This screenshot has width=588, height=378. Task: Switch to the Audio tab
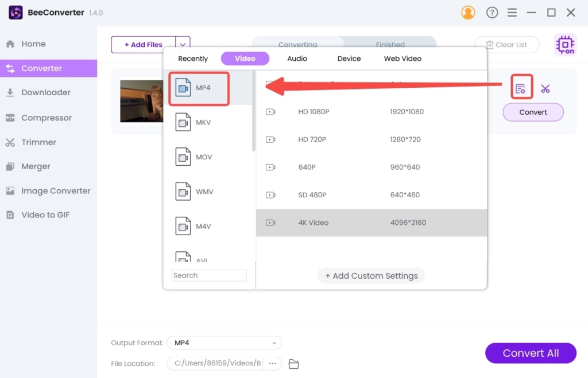[297, 58]
